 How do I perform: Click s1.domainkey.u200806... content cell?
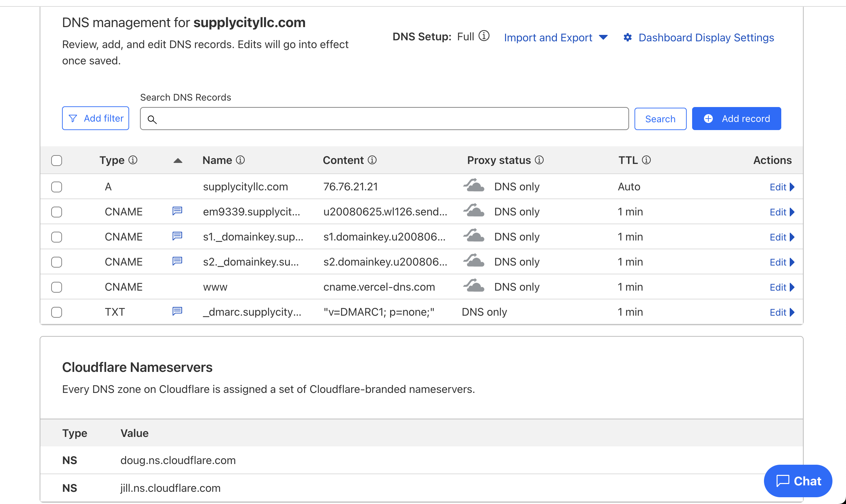(384, 237)
